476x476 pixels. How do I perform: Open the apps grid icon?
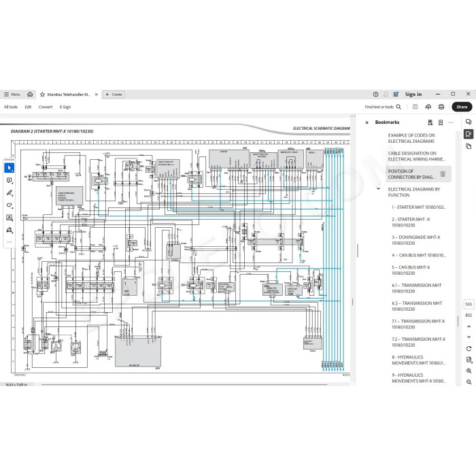click(x=396, y=95)
